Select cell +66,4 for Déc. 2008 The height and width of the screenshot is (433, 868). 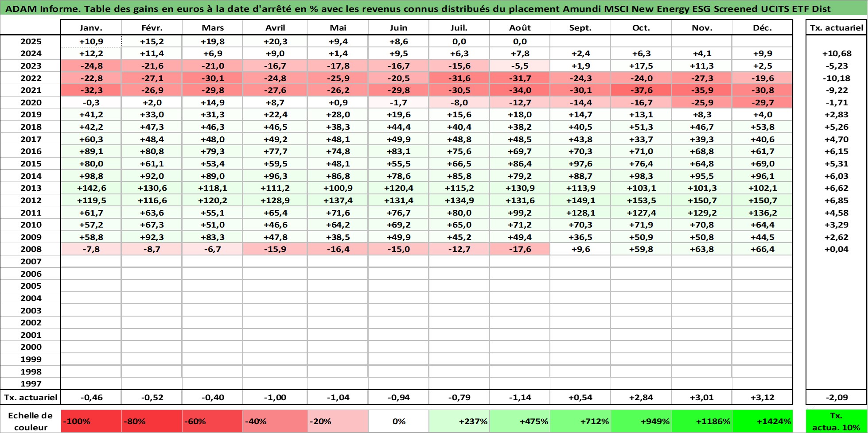[x=762, y=249]
